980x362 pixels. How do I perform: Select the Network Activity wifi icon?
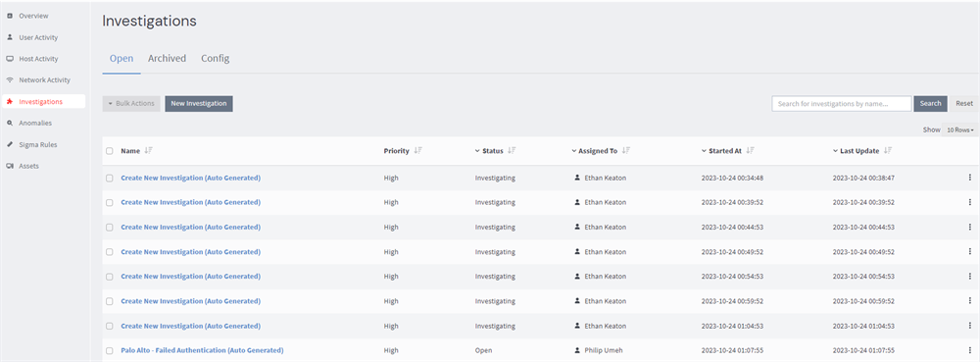click(10, 80)
